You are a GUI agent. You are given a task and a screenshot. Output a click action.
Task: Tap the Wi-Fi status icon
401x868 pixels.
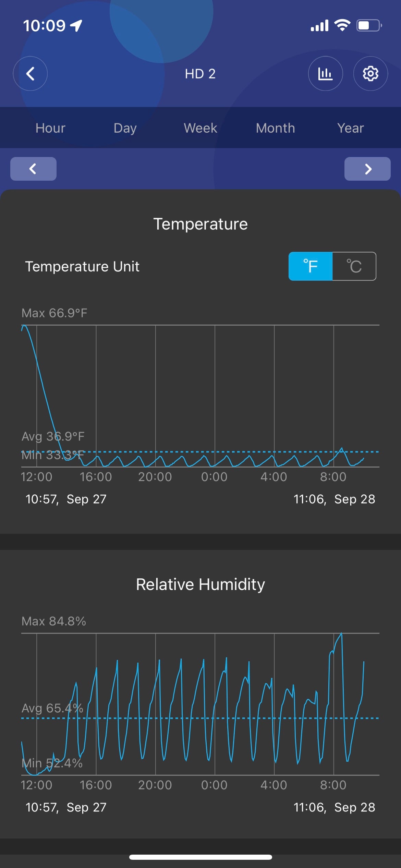(x=342, y=25)
